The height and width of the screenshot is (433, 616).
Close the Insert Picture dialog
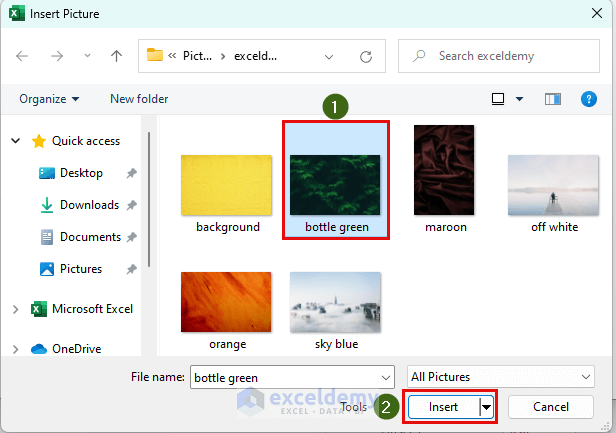(x=597, y=13)
